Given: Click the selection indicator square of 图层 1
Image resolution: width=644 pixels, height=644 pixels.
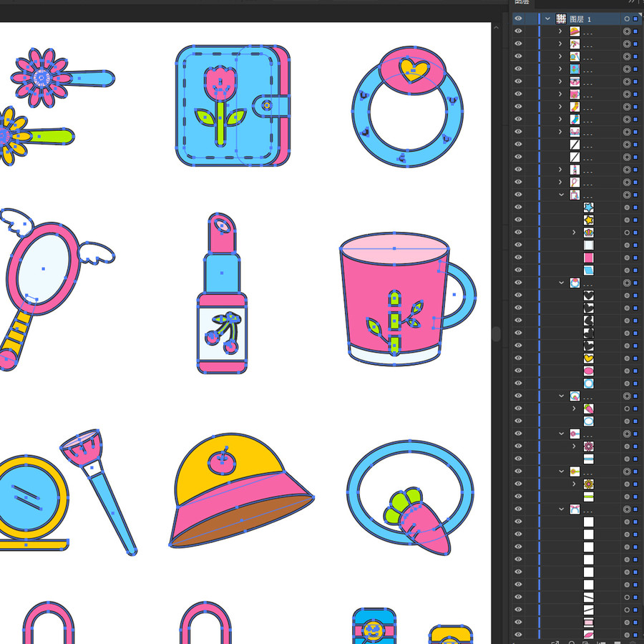Looking at the screenshot, I should click(636, 19).
